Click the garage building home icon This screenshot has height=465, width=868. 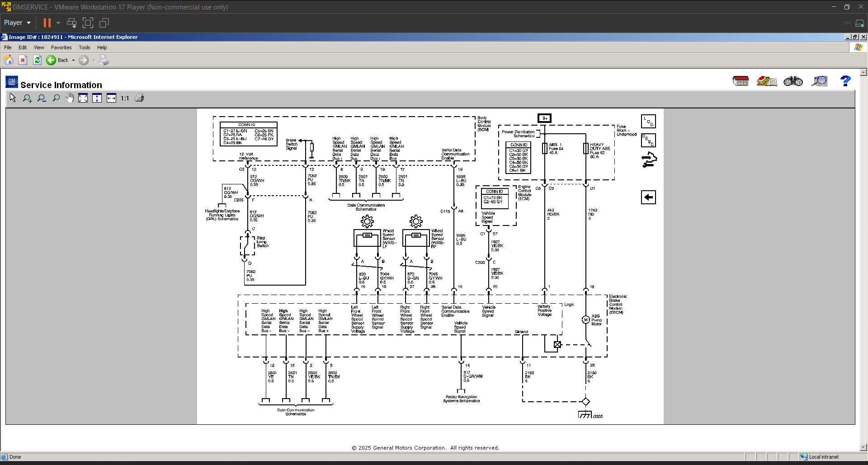[x=741, y=81]
